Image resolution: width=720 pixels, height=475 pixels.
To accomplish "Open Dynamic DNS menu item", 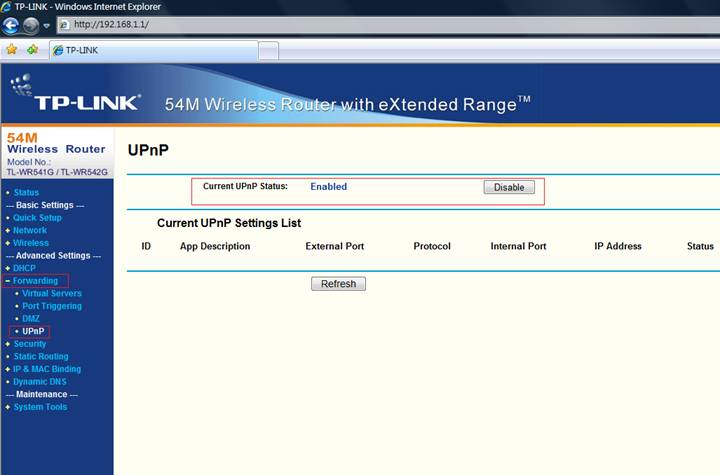I will click(x=39, y=382).
